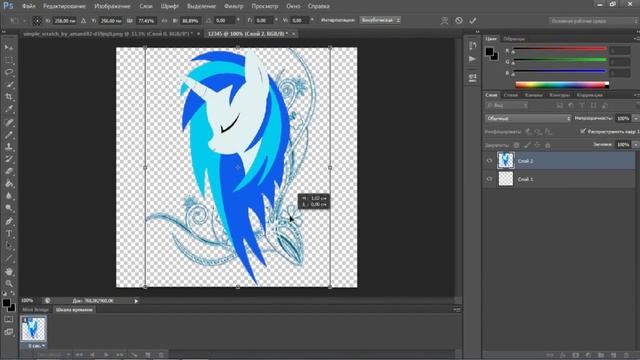Select the Type tool

9,234
